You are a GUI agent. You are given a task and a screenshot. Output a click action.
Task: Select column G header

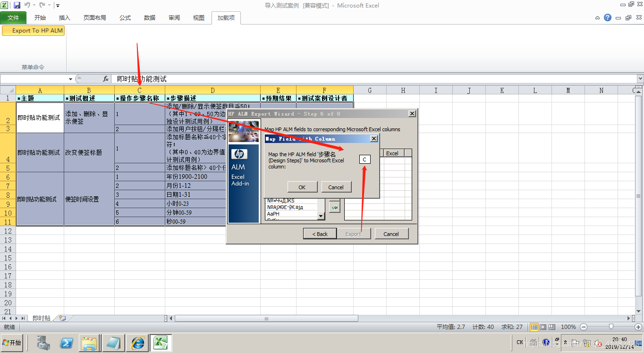[370, 90]
